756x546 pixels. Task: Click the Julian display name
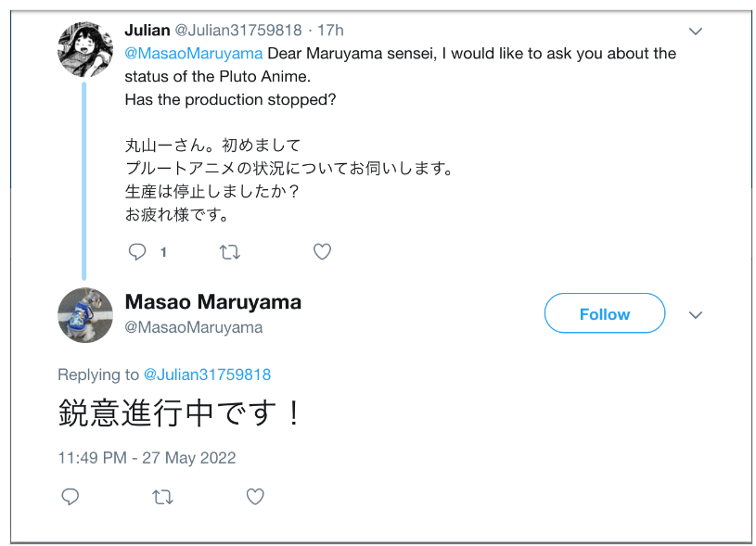click(147, 30)
